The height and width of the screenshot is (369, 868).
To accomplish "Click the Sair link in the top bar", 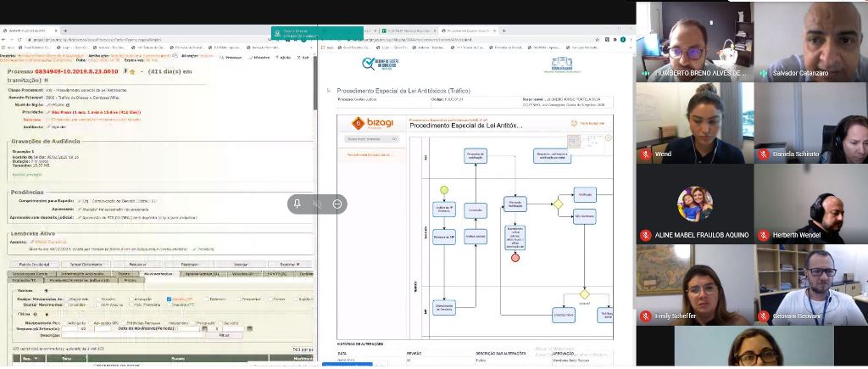I will click(304, 57).
